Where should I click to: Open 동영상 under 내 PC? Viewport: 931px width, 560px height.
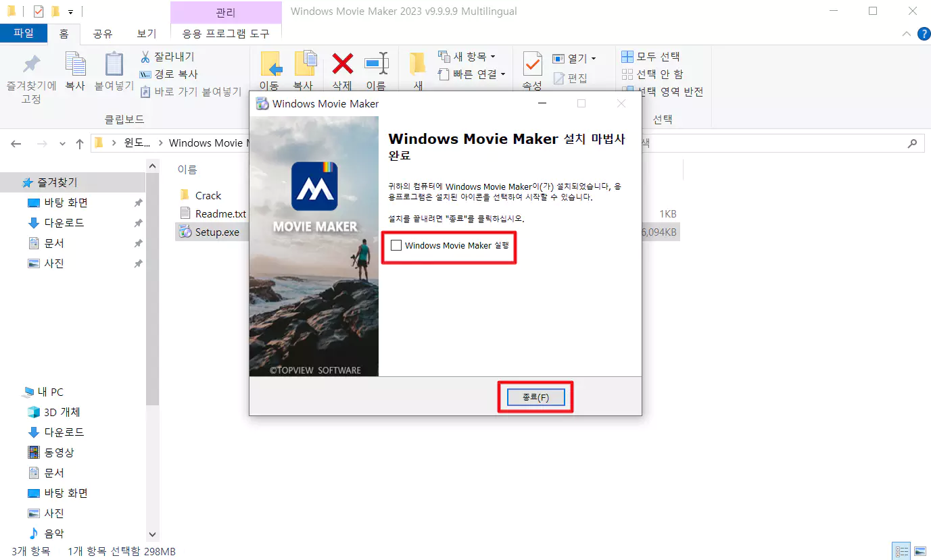coord(59,453)
